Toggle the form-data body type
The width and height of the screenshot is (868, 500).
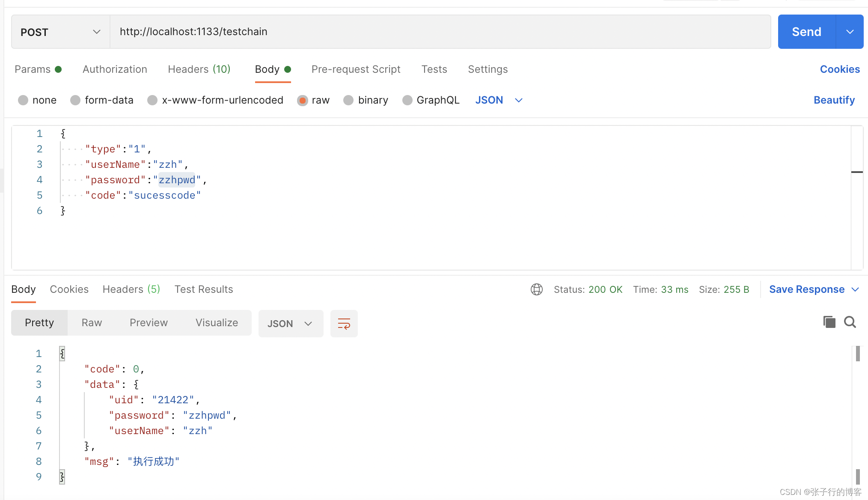[x=75, y=100]
